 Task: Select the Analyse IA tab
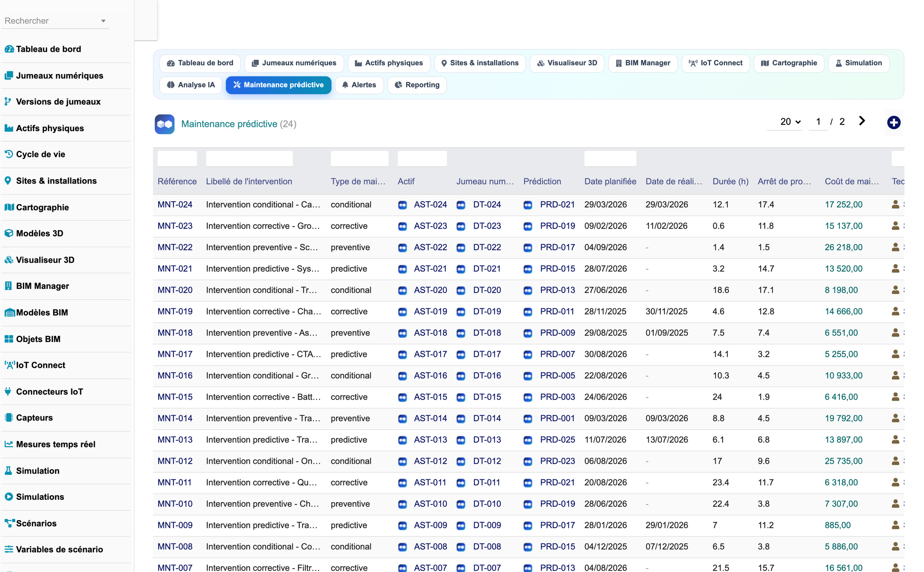[191, 85]
